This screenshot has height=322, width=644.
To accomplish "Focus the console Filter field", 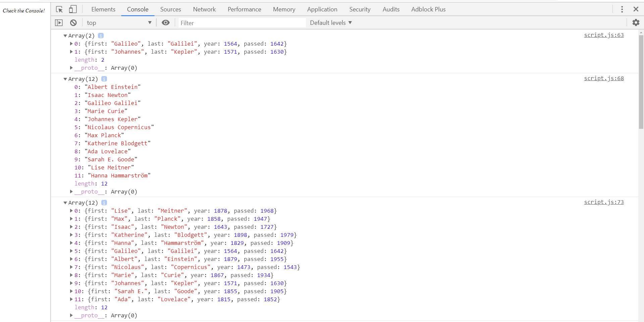I will pos(241,23).
